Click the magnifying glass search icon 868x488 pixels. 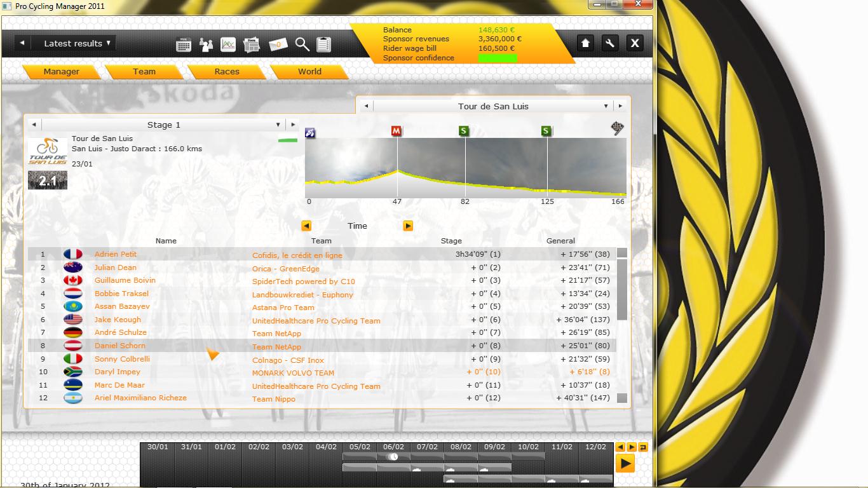[302, 44]
